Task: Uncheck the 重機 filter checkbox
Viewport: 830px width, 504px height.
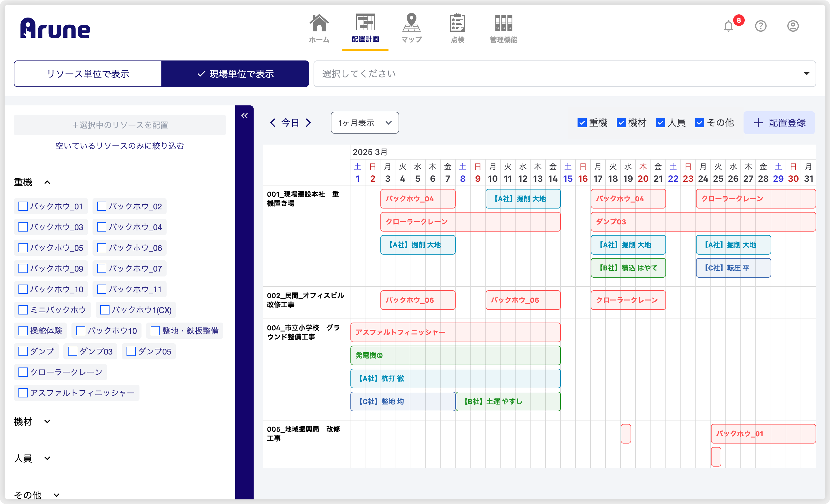Action: (x=582, y=123)
